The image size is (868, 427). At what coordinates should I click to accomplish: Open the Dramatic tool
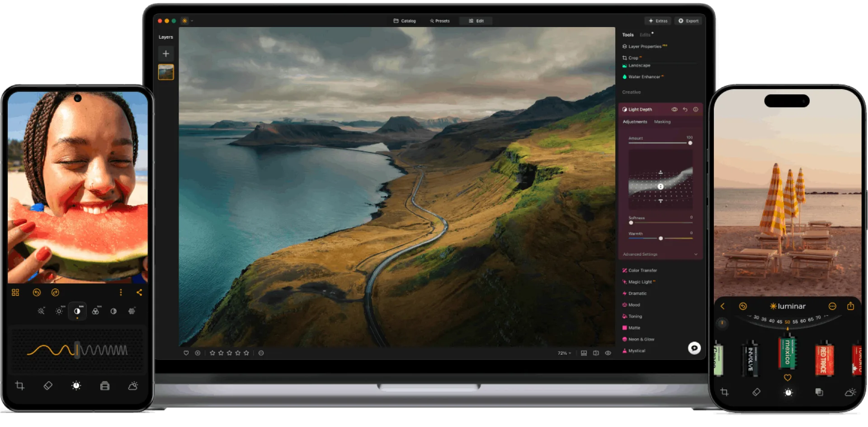tap(634, 294)
